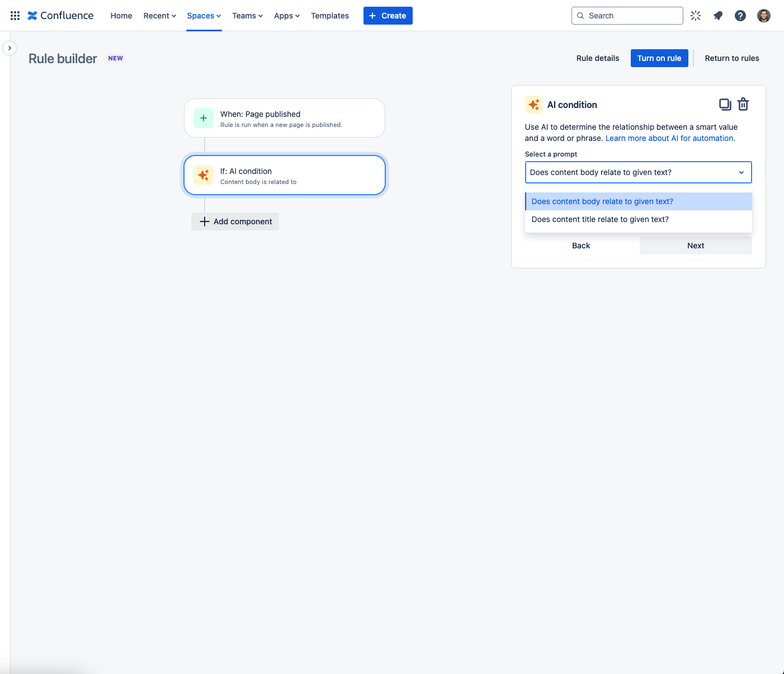Choose Does content title relate to given text option
The image size is (784, 674).
click(x=639, y=219)
